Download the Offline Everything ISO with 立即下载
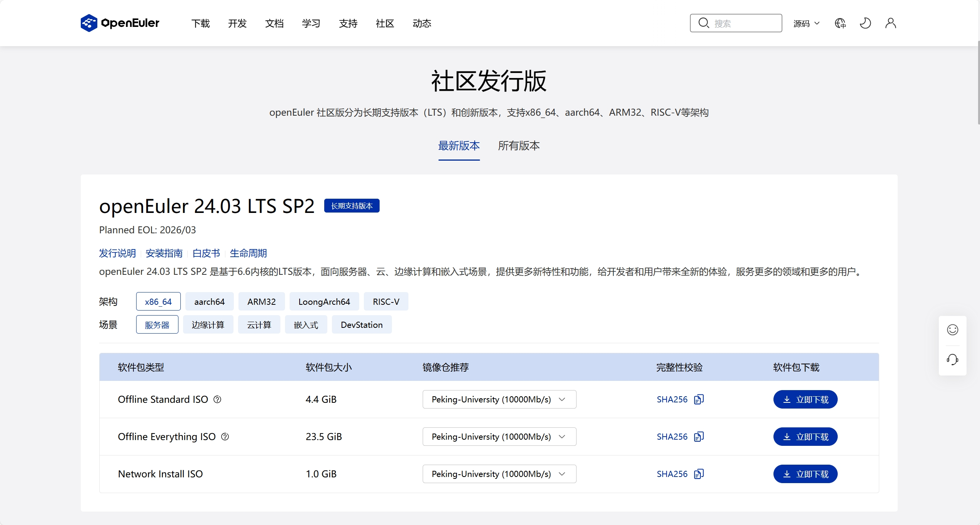980x525 pixels. click(805, 437)
